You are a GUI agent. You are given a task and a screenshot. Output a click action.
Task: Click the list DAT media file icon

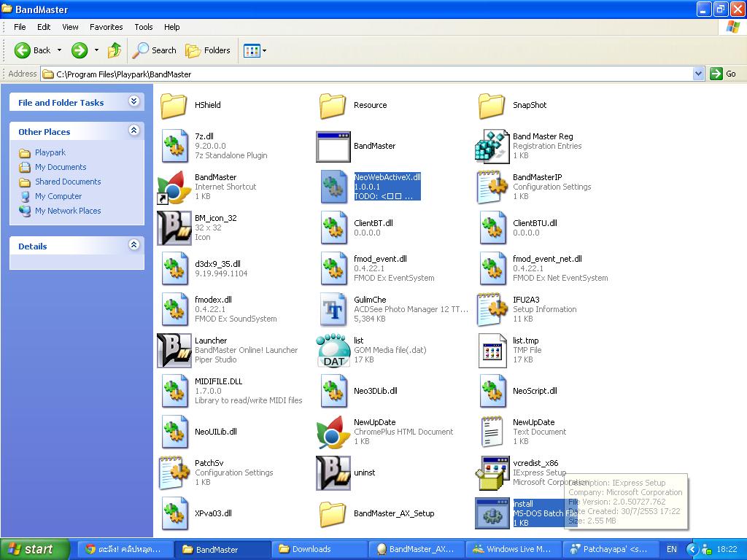(x=333, y=350)
